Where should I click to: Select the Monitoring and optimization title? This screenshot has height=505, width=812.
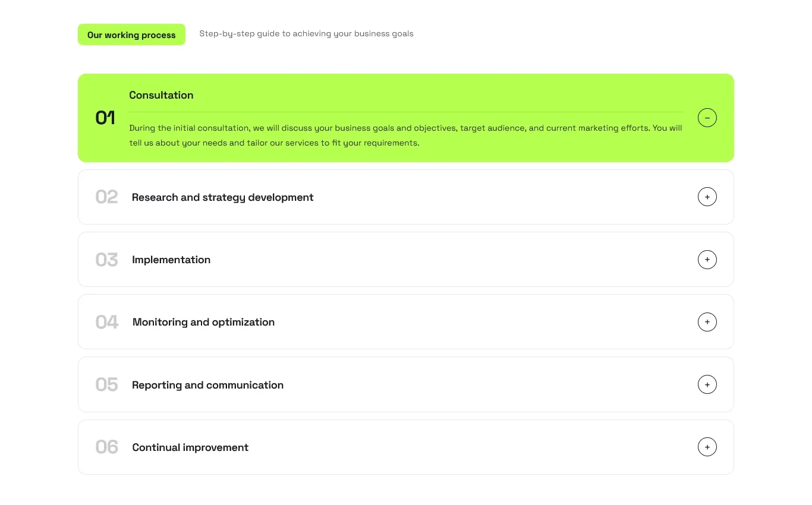point(203,322)
